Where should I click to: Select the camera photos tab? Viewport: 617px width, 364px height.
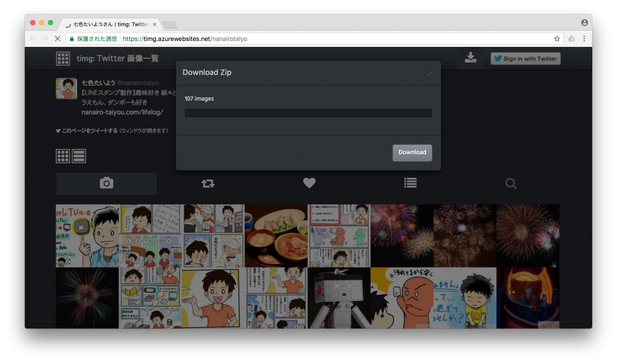point(107,184)
